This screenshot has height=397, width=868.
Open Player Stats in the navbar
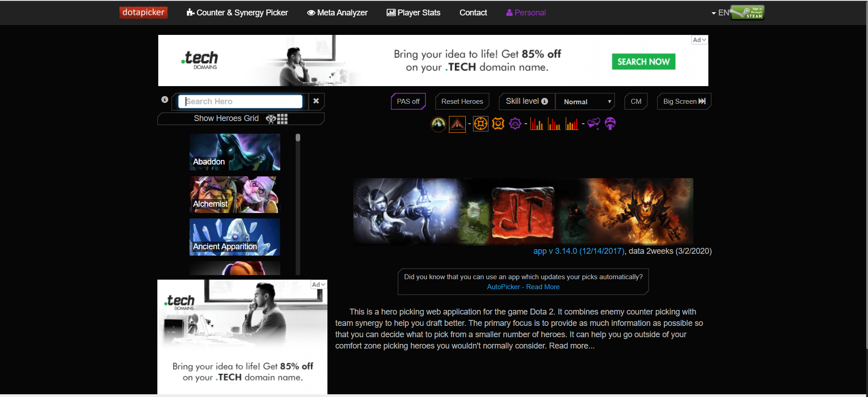click(414, 13)
